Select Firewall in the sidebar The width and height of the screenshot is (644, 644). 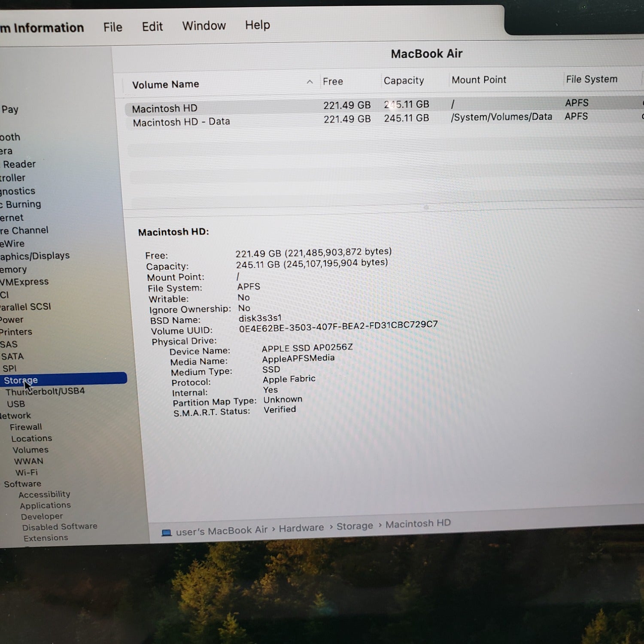coord(26,427)
